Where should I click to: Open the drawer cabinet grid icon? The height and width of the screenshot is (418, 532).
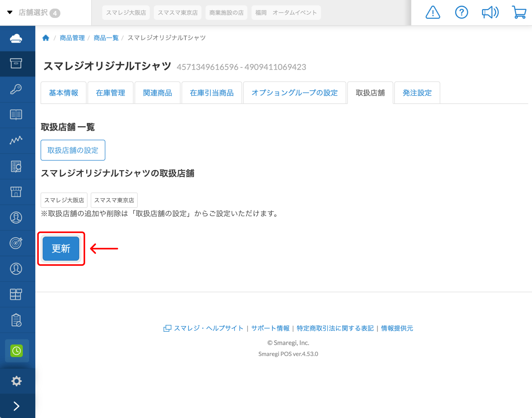pos(16,294)
